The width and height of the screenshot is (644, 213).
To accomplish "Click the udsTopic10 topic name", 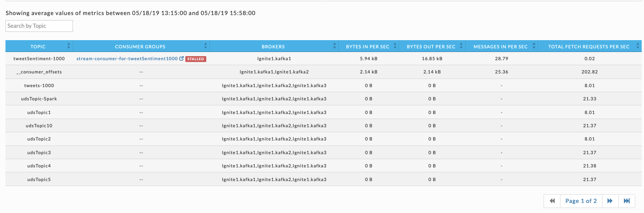I will tap(39, 125).
